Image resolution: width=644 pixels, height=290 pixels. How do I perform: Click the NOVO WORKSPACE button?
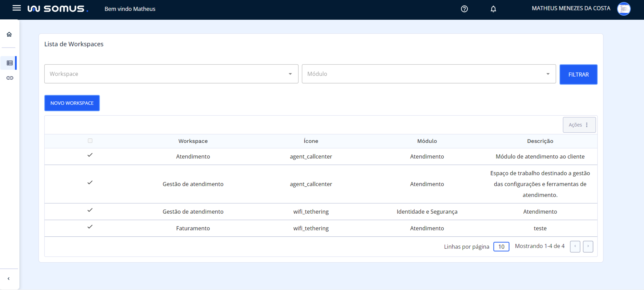pos(72,103)
